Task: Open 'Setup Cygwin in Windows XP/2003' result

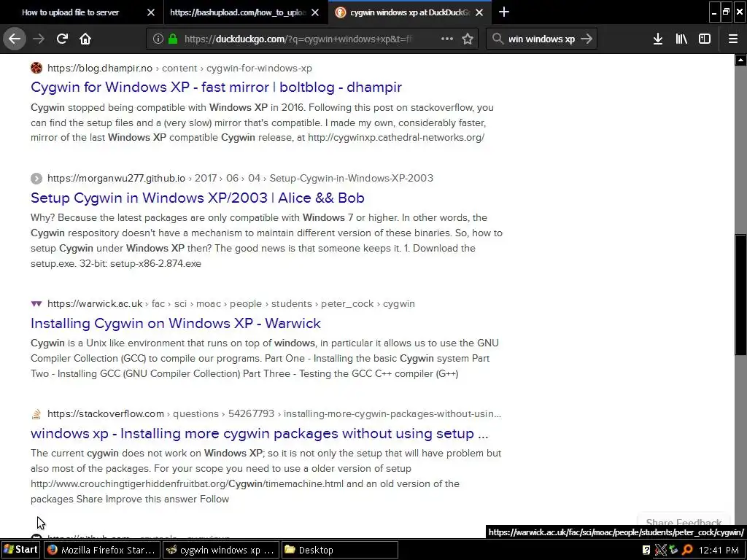Action: coord(198,198)
